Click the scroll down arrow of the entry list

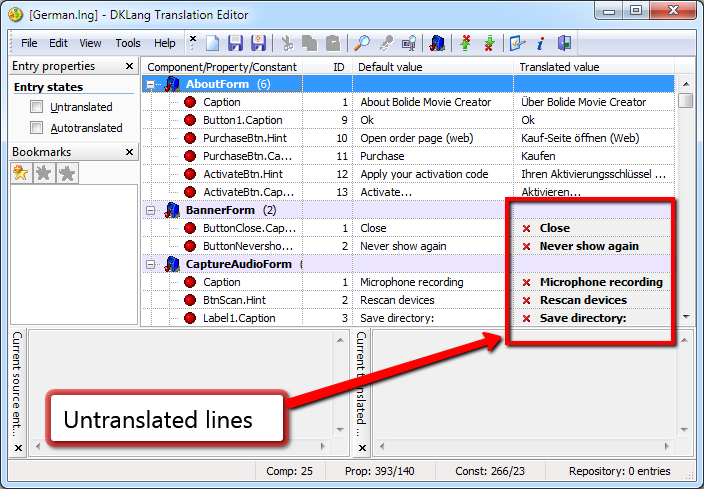[685, 317]
